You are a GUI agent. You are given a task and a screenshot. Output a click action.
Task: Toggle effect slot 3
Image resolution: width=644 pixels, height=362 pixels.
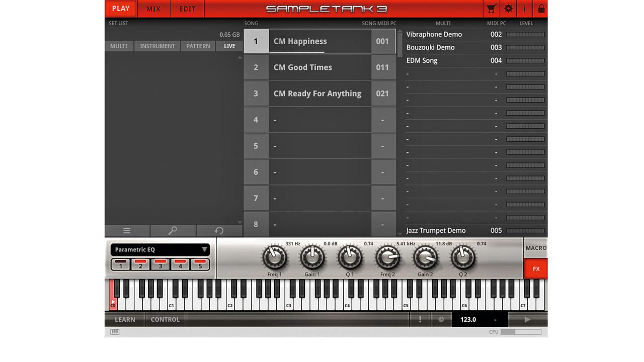click(160, 264)
